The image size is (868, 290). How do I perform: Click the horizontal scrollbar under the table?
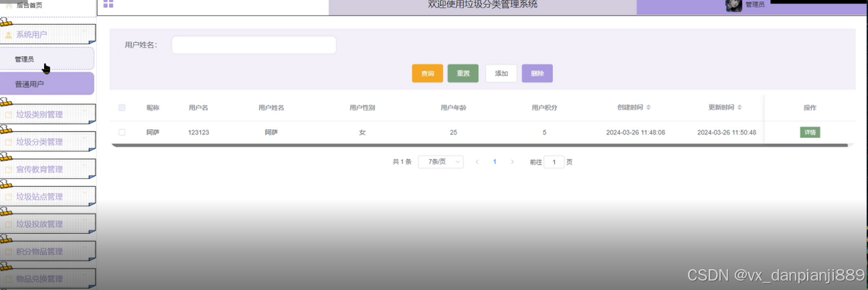pos(479,145)
